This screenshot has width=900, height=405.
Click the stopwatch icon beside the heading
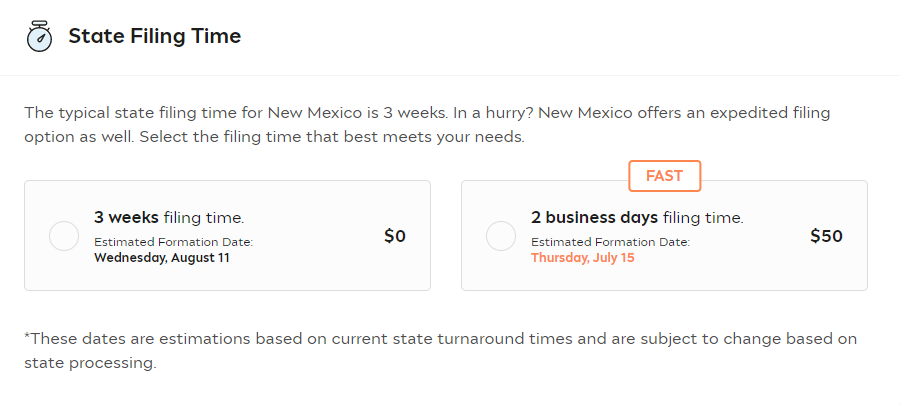[x=39, y=36]
